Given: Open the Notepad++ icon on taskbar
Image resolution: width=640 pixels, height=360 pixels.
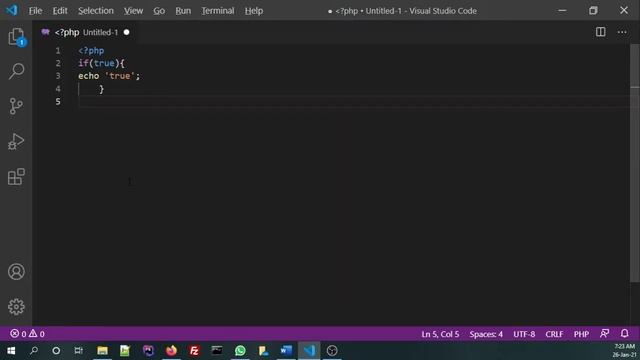Looking at the screenshot, I should point(125,351).
